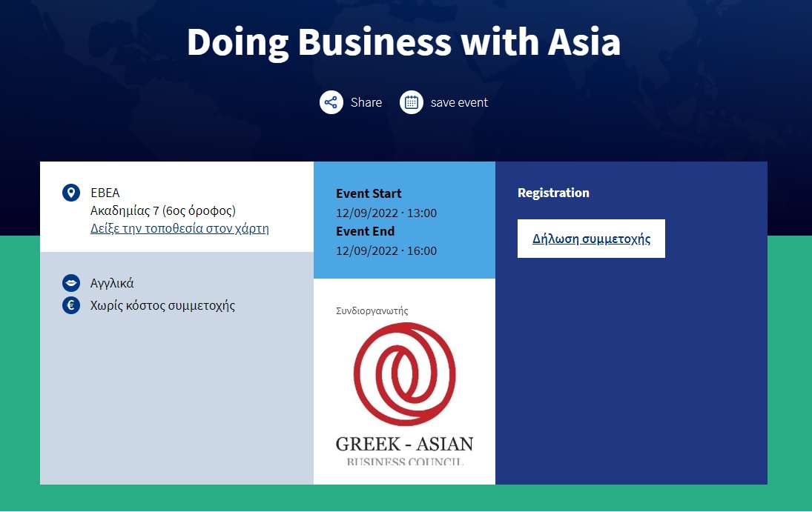
Task: Click the save event text
Action: coord(459,102)
